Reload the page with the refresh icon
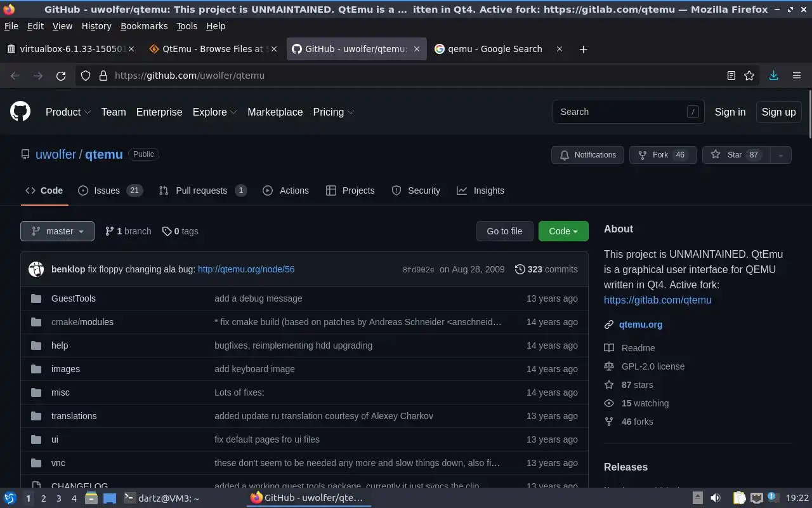812x508 pixels. 61,76
